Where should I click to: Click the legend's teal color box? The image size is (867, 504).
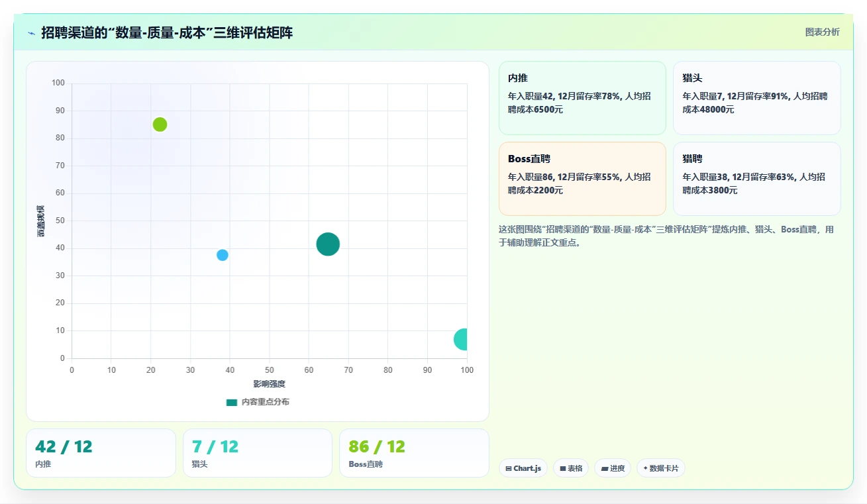pyautogui.click(x=231, y=402)
